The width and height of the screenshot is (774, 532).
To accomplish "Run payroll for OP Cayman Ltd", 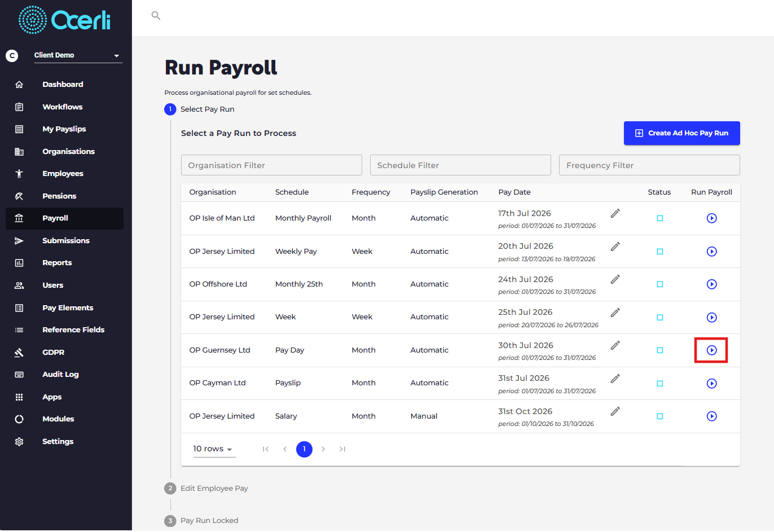I will pos(712,384).
